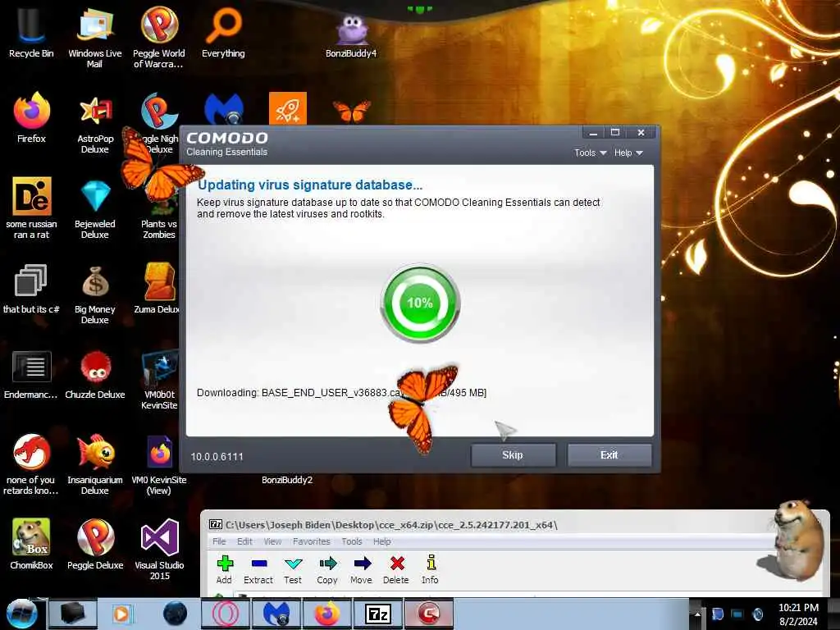Maximize the Comodo Cleaning Essentials window
Viewport: 840px width, 630px height.
pos(615,132)
